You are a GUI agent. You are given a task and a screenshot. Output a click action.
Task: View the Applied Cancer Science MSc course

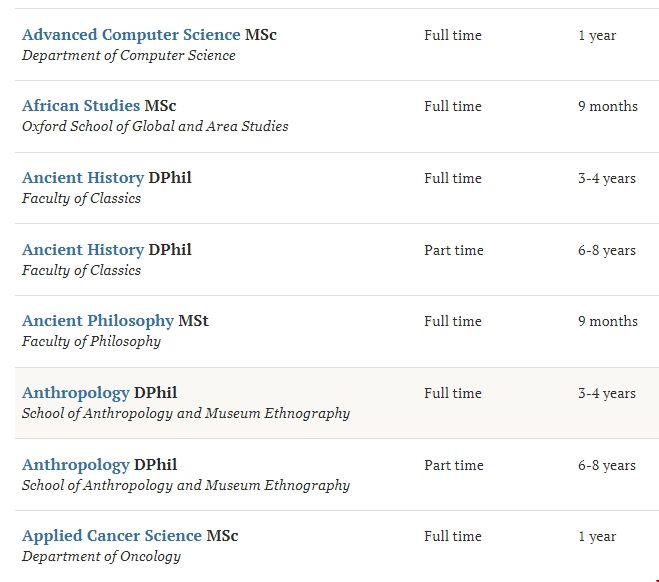click(112, 536)
